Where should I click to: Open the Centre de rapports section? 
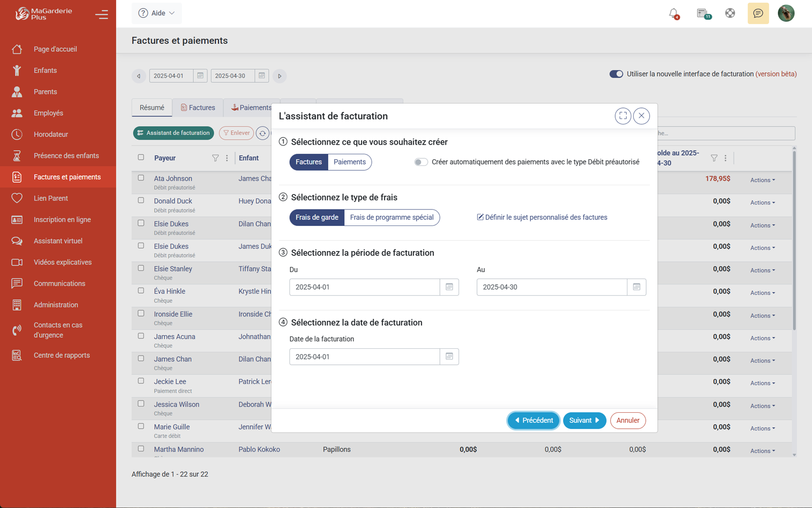coord(61,355)
